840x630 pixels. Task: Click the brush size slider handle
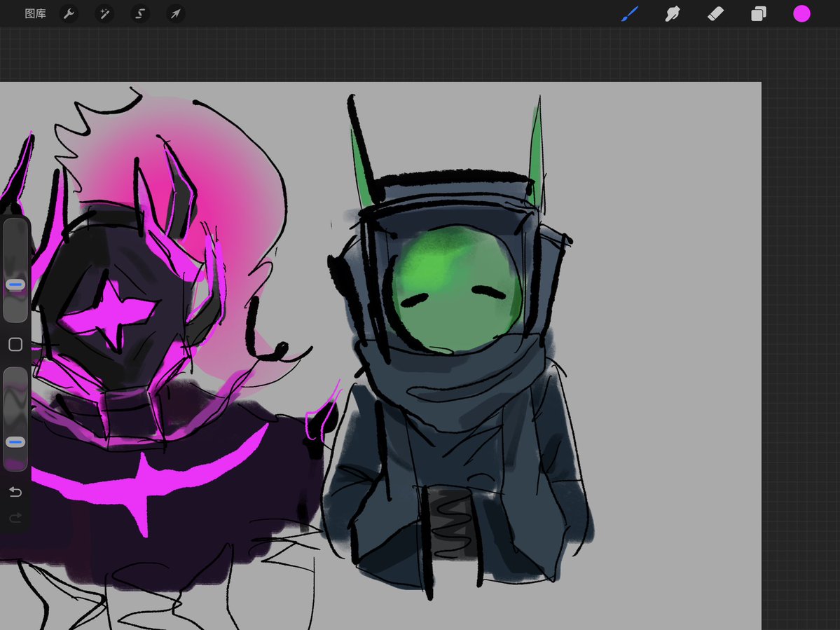tap(15, 285)
